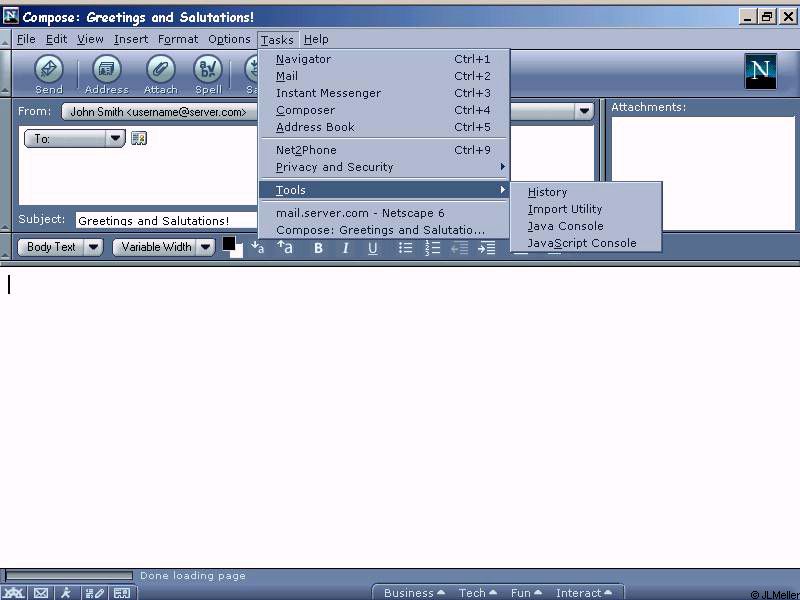Toggle underline formatting
The width and height of the screenshot is (800, 600).
(x=373, y=248)
